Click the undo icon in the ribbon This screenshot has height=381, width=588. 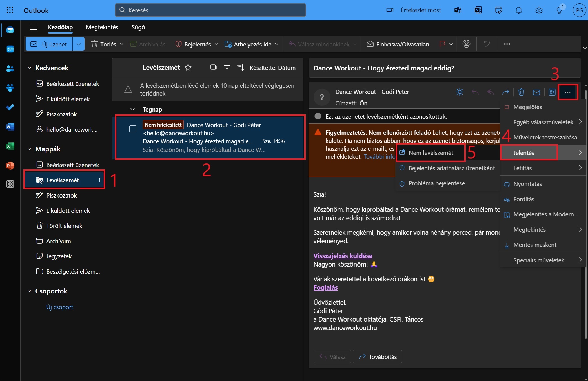[487, 44]
